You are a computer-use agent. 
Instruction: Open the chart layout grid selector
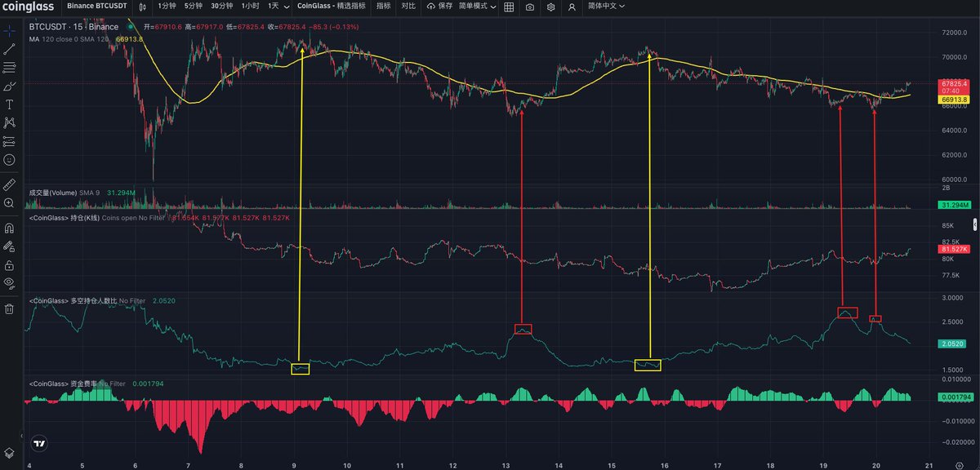pyautogui.click(x=509, y=7)
